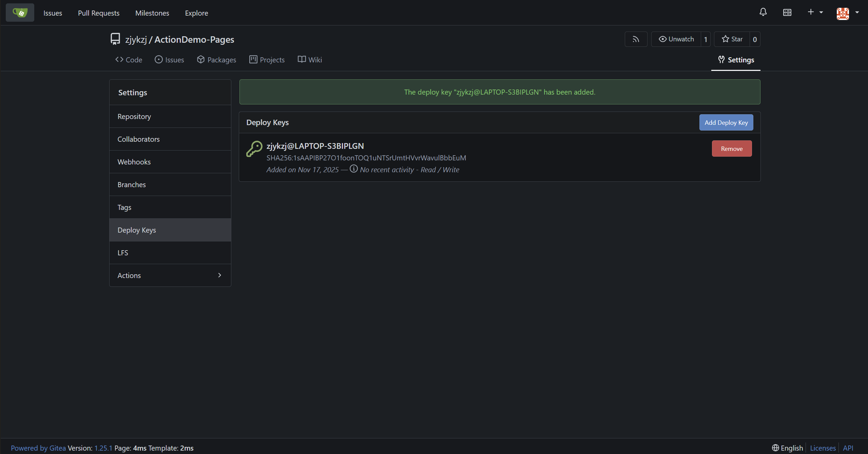
Task: Switch to the Code tab
Action: [129, 60]
